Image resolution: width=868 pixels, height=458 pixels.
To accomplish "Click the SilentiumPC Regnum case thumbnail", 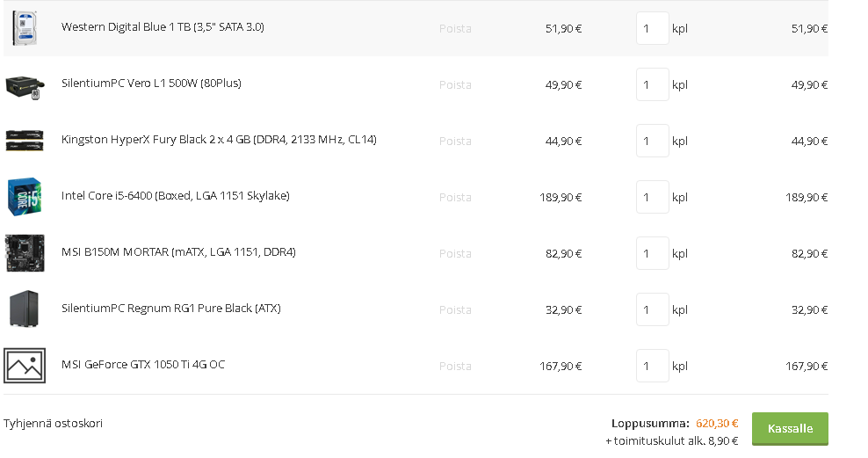I will (25, 309).
